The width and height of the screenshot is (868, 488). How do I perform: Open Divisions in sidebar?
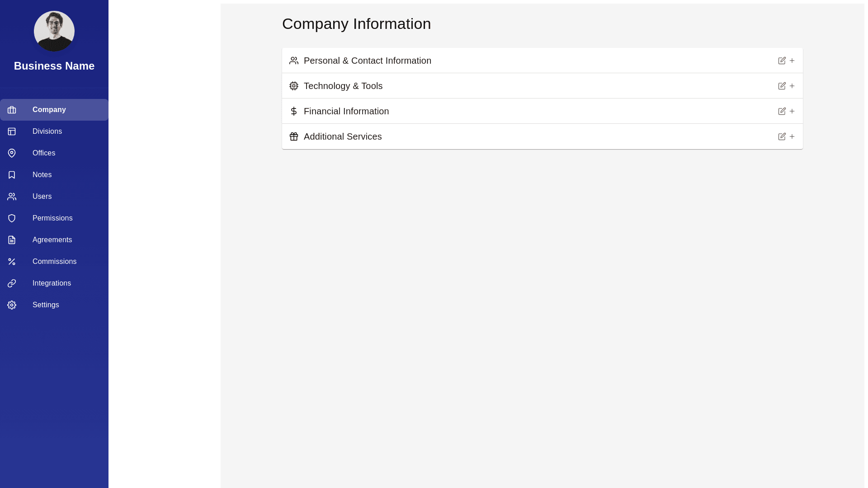[x=47, y=131]
